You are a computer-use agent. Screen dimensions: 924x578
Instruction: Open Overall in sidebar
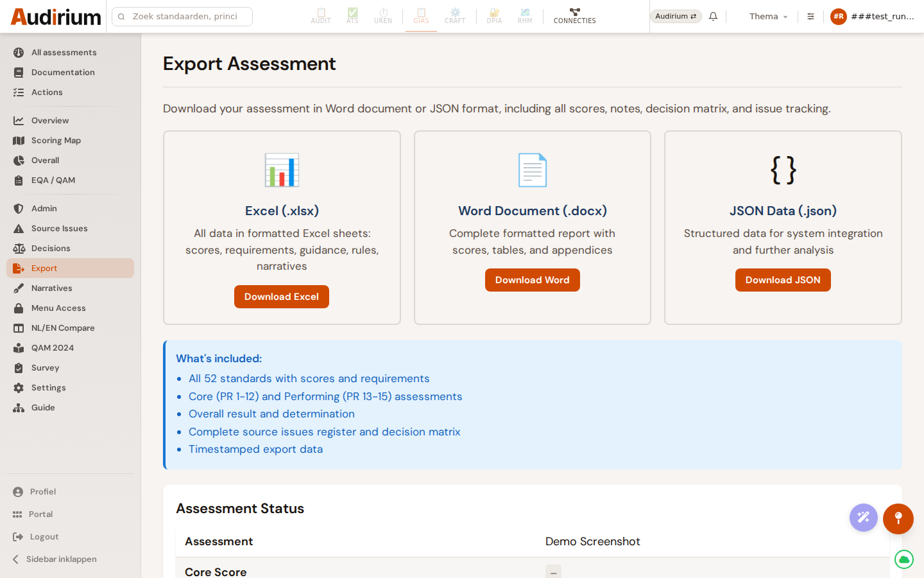coord(70,161)
